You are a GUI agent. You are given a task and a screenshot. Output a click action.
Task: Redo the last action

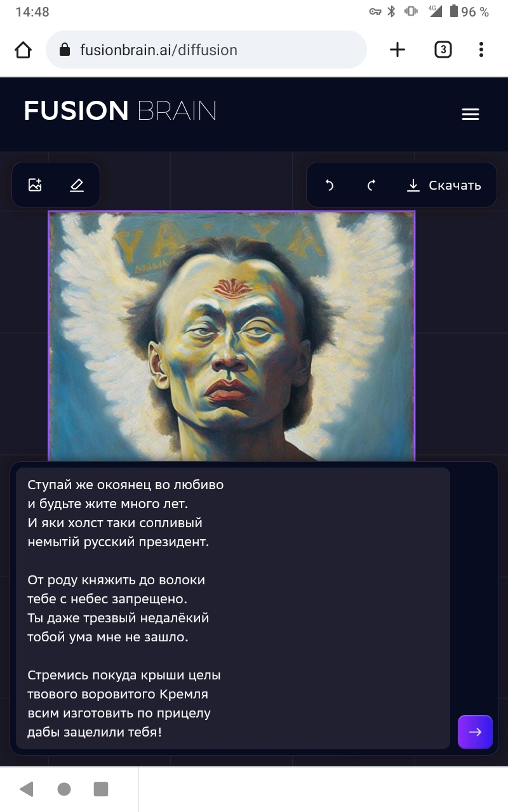(x=371, y=185)
